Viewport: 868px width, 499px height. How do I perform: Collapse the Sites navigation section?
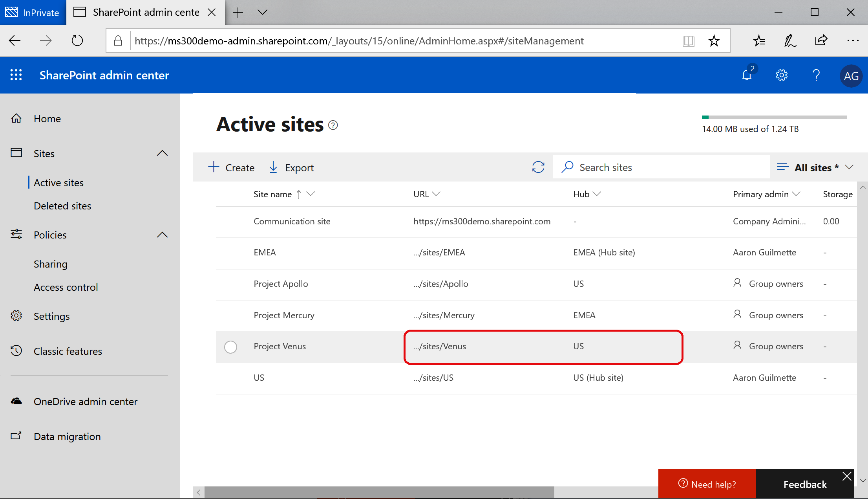click(x=162, y=153)
